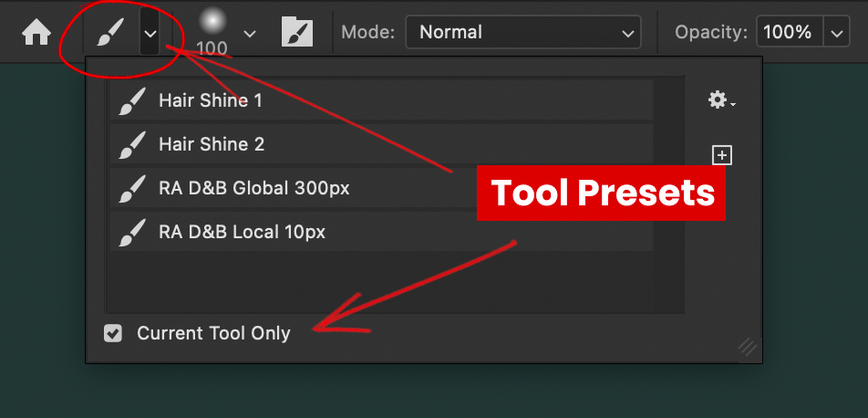The width and height of the screenshot is (868, 418).
Task: Select the Hair Shine 1 preset
Action: pyautogui.click(x=381, y=100)
